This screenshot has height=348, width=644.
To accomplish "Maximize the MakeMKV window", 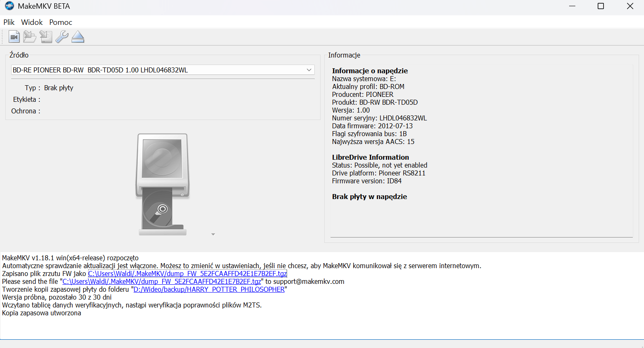I will point(601,6).
